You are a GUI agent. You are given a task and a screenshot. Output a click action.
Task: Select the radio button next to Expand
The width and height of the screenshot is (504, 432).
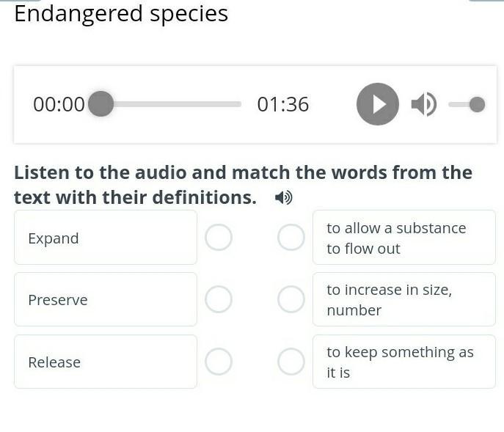[219, 237]
